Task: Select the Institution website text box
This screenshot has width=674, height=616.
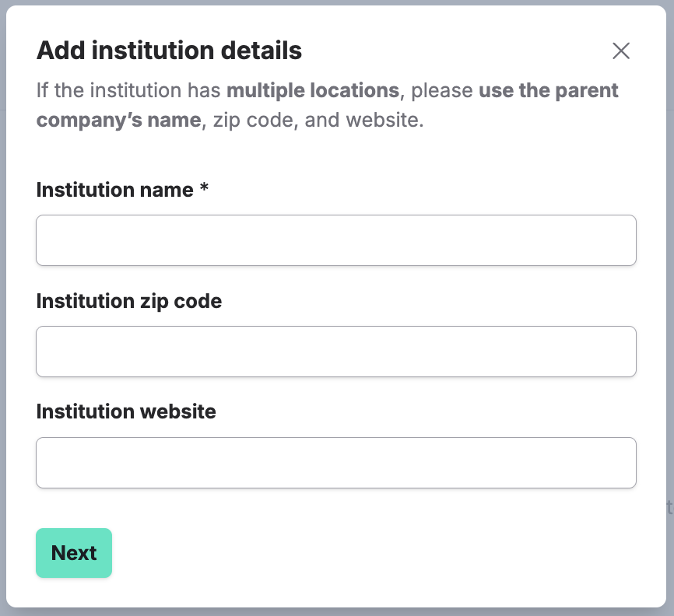Action: click(336, 463)
